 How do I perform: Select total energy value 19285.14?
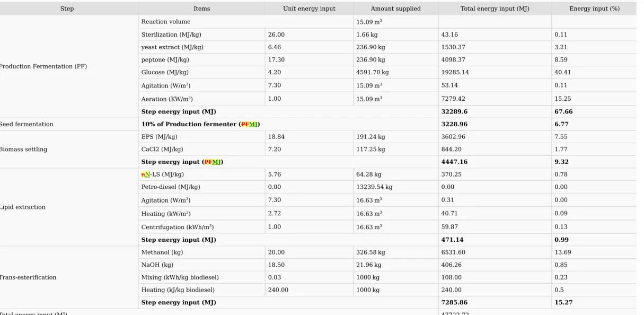(x=455, y=72)
